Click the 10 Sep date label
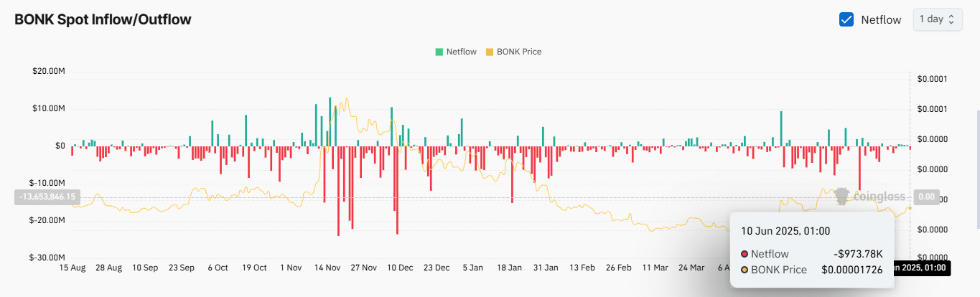 [145, 268]
